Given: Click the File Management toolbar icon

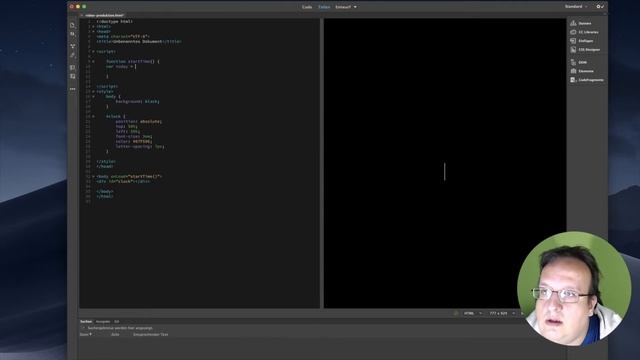Looking at the screenshot, I should click(x=73, y=34).
